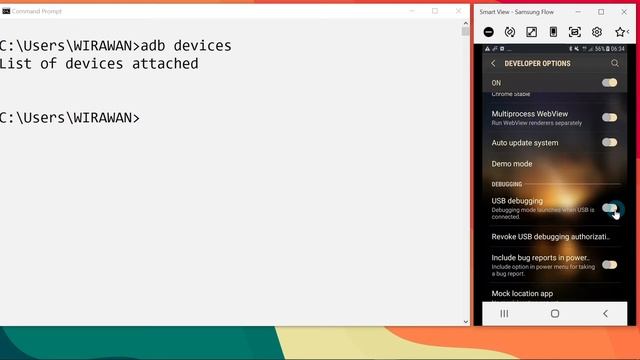Image resolution: width=640 pixels, height=360 pixels.
Task: Capture a screenshot with Smart View capture icon
Action: [x=575, y=32]
